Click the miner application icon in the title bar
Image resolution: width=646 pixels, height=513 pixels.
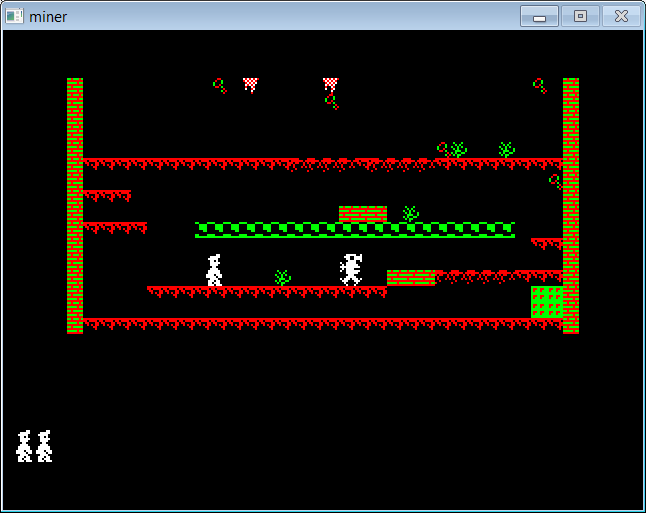14,16
